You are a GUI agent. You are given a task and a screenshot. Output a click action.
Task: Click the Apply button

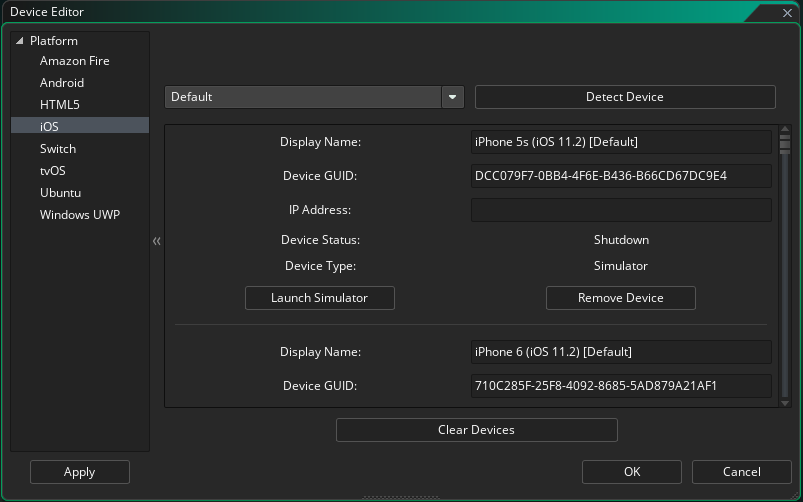pyautogui.click(x=79, y=472)
